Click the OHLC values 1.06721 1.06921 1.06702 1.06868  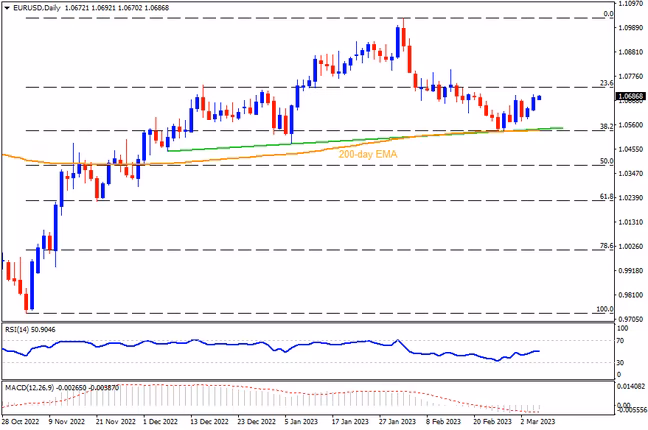tap(117, 8)
